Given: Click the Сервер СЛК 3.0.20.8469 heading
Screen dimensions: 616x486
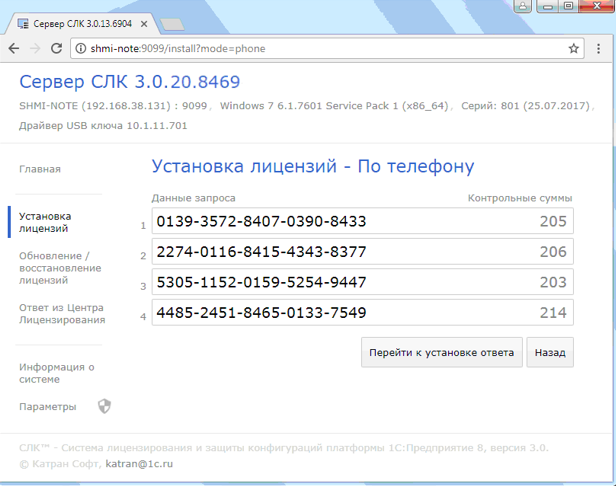Looking at the screenshot, I should click(130, 82).
